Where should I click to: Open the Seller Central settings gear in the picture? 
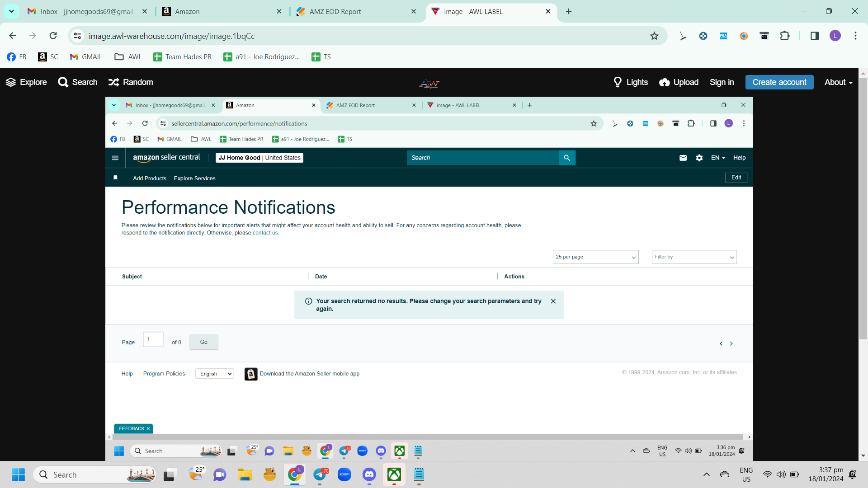point(699,158)
